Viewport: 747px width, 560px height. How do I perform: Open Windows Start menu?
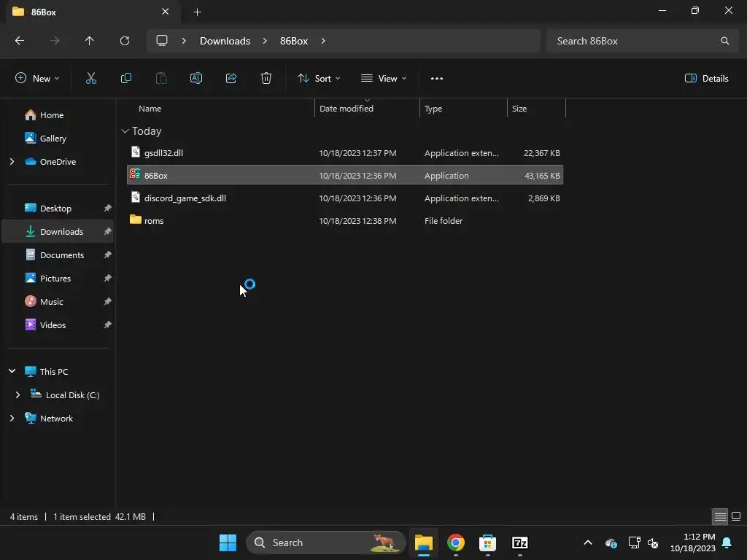228,542
